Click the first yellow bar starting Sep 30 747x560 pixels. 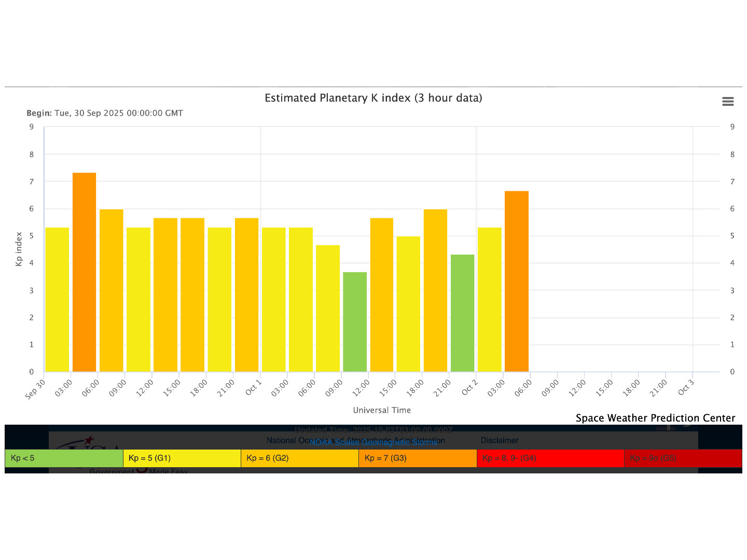pos(57,300)
